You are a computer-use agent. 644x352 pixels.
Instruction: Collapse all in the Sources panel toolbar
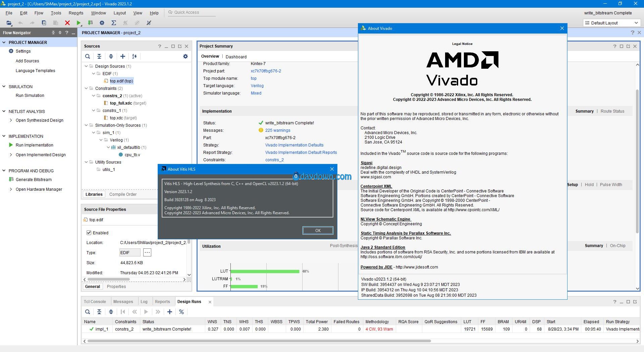(99, 56)
